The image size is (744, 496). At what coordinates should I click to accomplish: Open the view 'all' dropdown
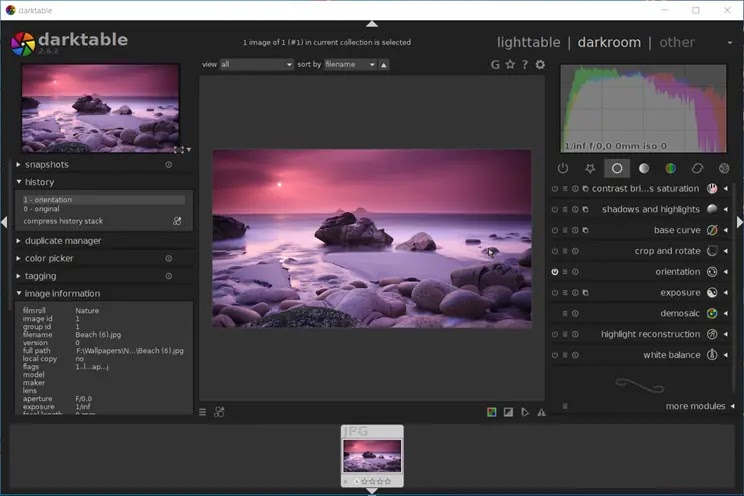(x=256, y=65)
